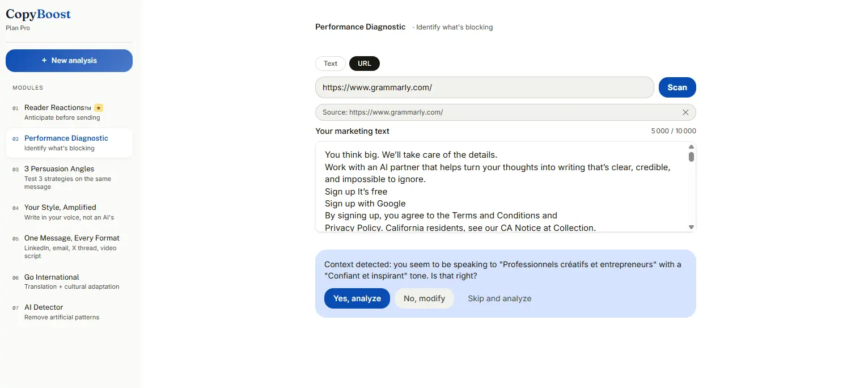The height and width of the screenshot is (388, 868).
Task: Click the Scan button
Action: click(x=678, y=87)
